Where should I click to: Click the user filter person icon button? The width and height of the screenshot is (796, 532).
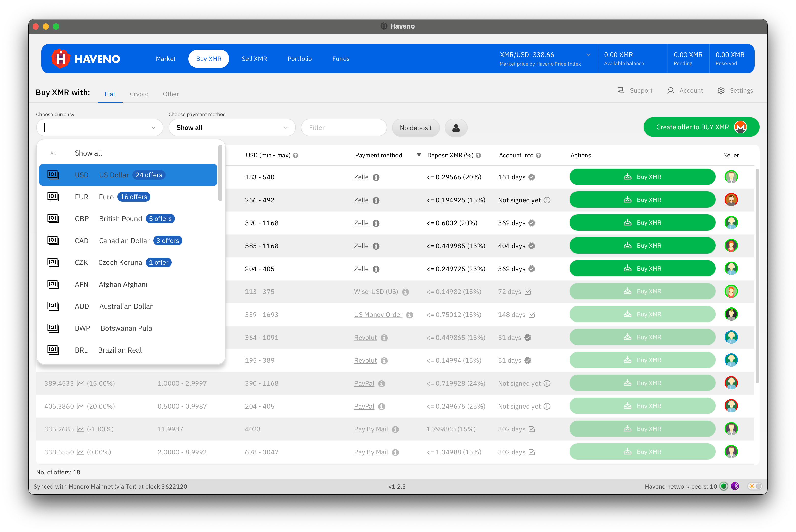pyautogui.click(x=456, y=128)
